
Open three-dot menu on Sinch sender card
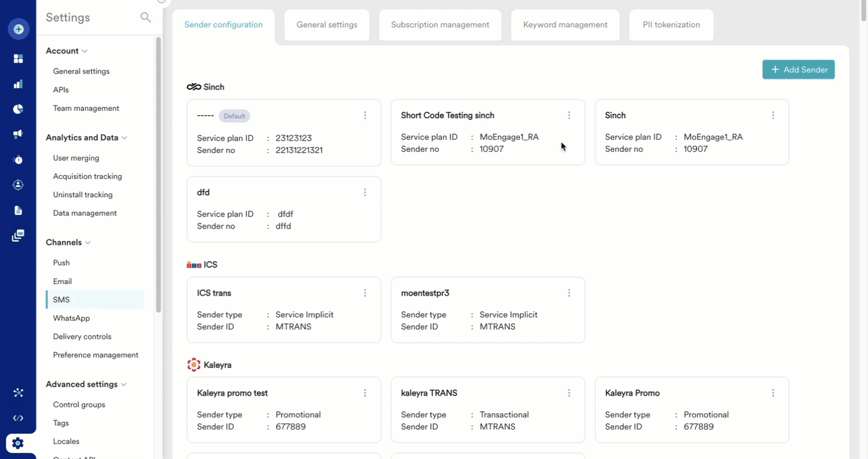[x=773, y=115]
